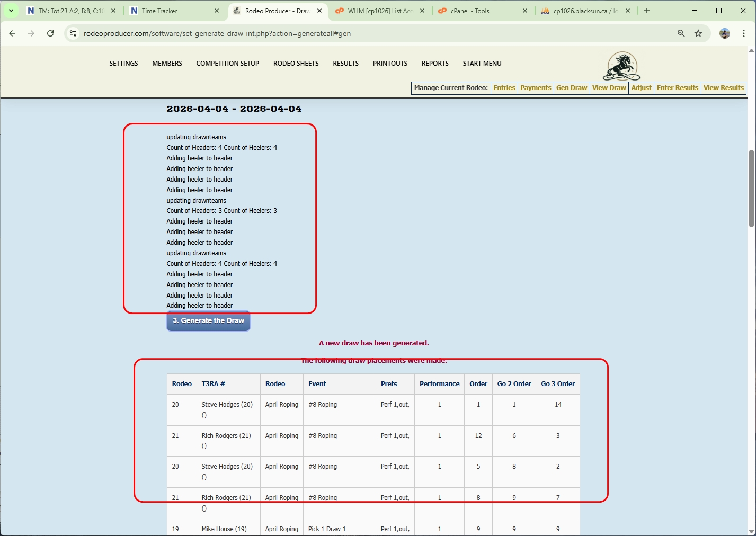
Task: Click the zoom magnifier icon in address bar
Action: click(x=681, y=33)
